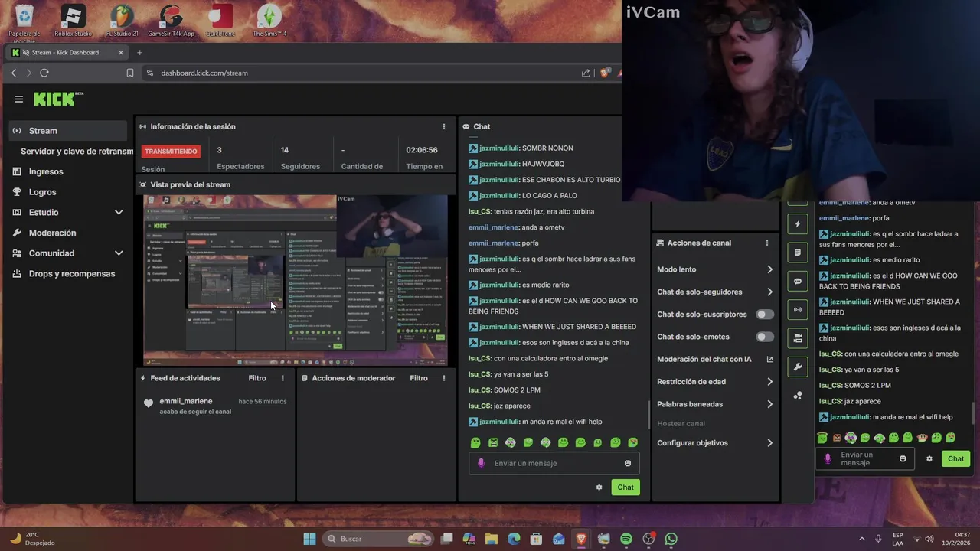Open Configurar objetivos settings
This screenshot has width=980, height=551.
tap(715, 442)
